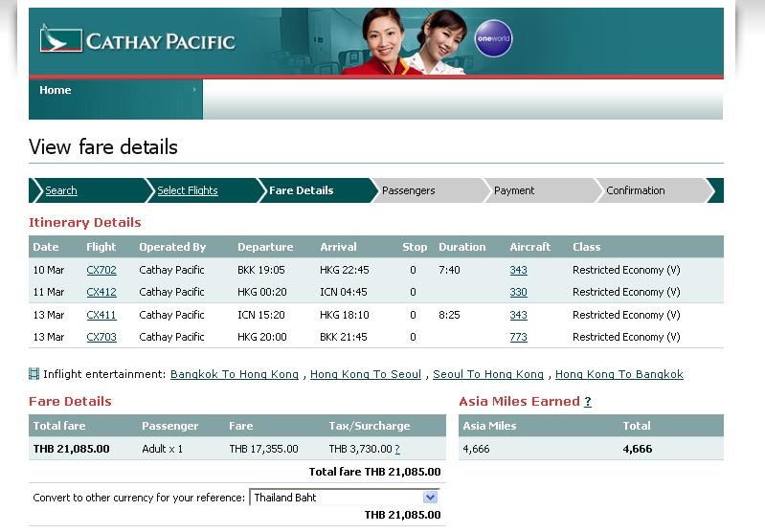Image resolution: width=765 pixels, height=532 pixels.
Task: Click departure BKK 19:05
Action: pyautogui.click(x=261, y=270)
